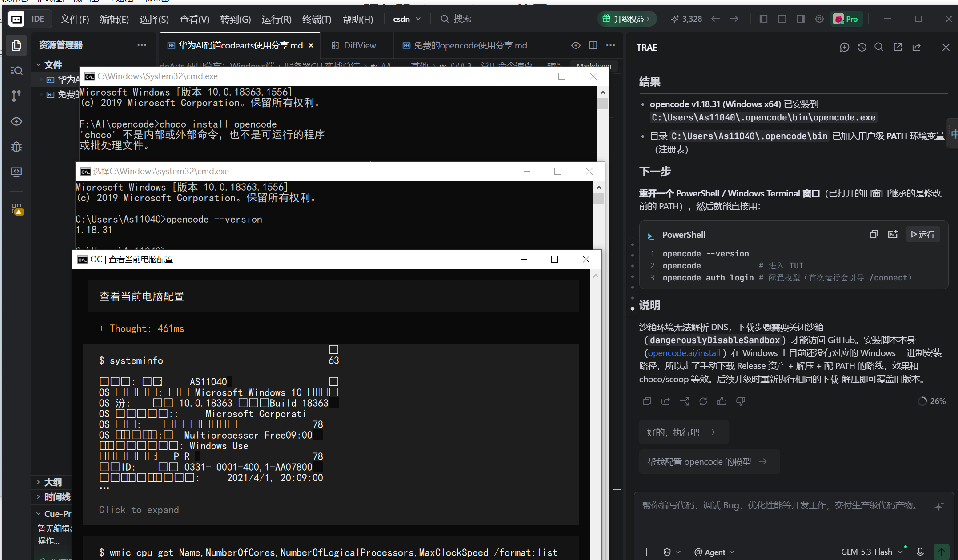Open the sandbox shield permission dropdown
This screenshot has width=958, height=560.
coord(672,552)
